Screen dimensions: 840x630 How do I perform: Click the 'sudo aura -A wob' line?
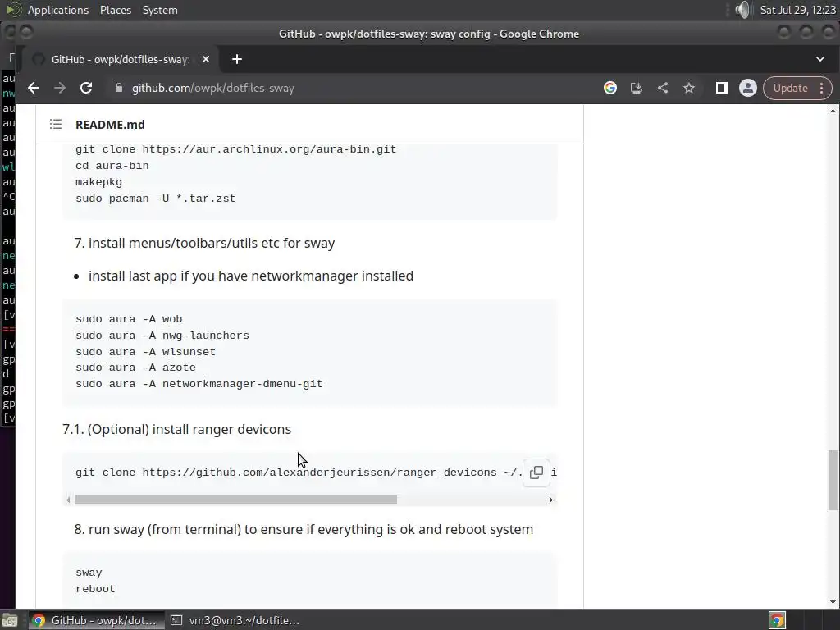point(129,319)
